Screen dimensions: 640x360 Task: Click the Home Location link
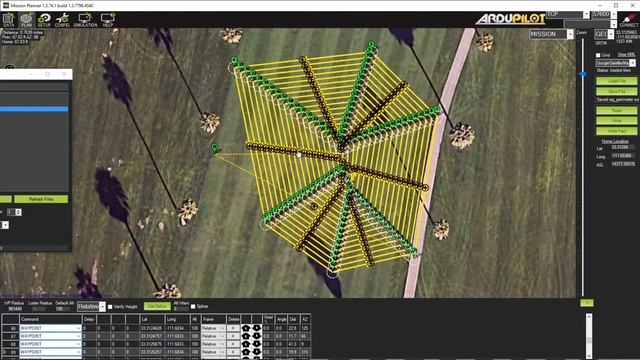(x=615, y=141)
